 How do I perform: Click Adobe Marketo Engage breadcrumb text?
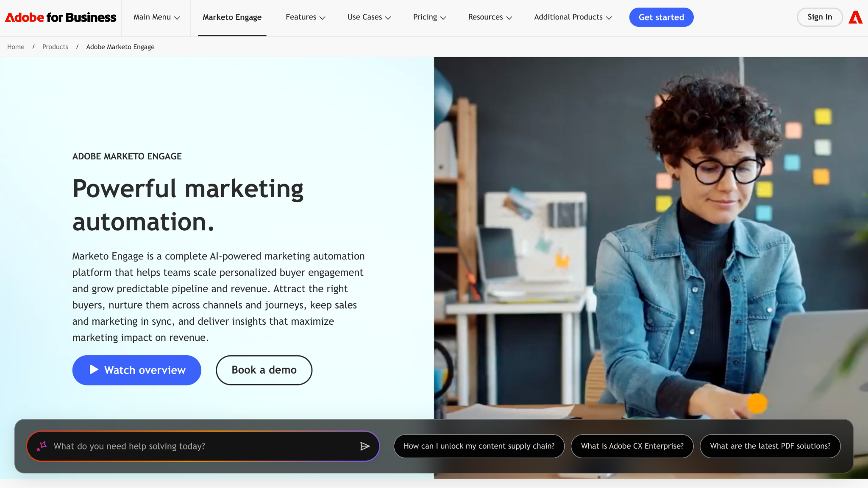[120, 47]
